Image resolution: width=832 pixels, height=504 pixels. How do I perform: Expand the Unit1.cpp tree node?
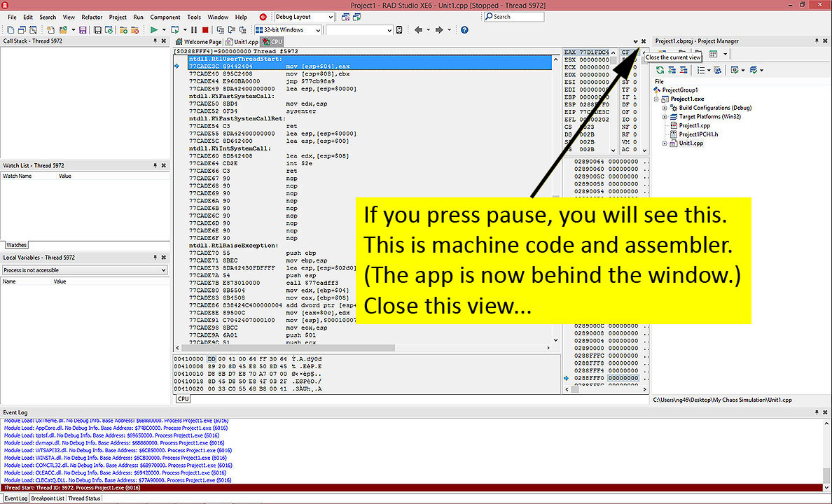tap(665, 143)
